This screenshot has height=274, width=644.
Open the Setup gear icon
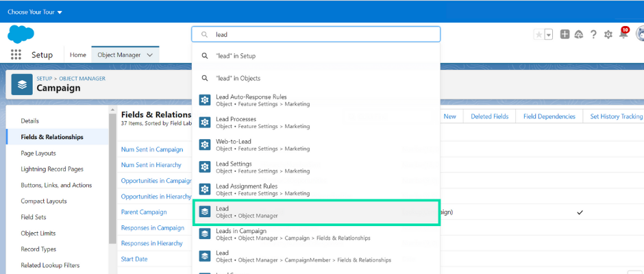pos(608,34)
